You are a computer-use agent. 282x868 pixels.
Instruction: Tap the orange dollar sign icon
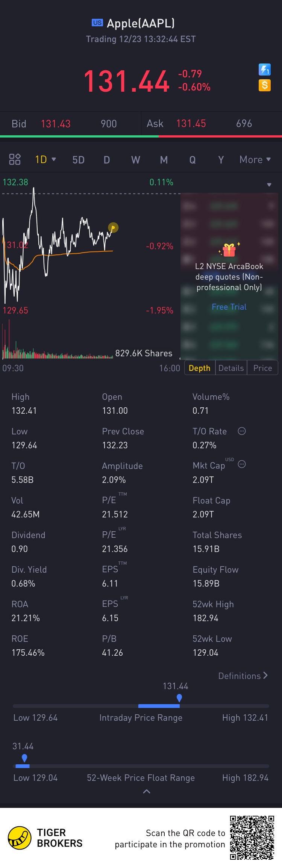click(x=265, y=85)
